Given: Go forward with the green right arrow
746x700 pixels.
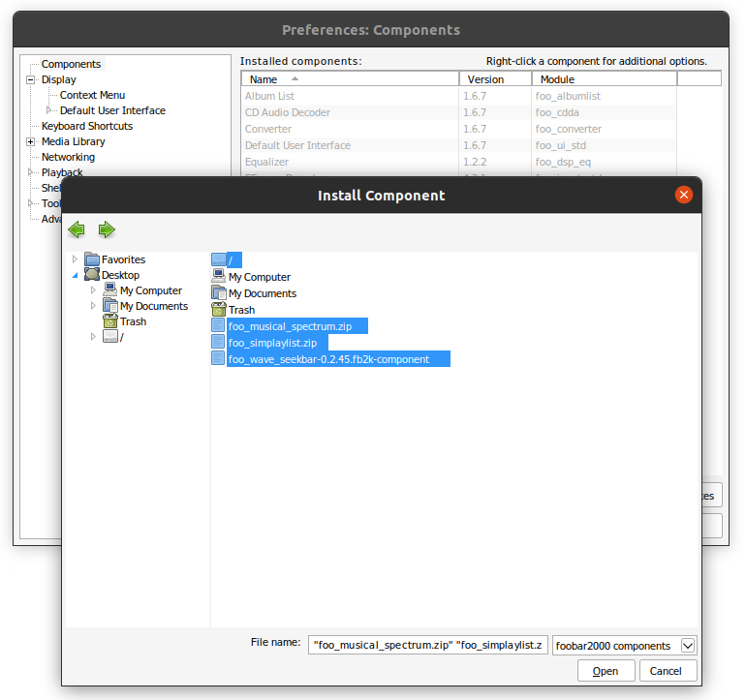Looking at the screenshot, I should pos(107,229).
